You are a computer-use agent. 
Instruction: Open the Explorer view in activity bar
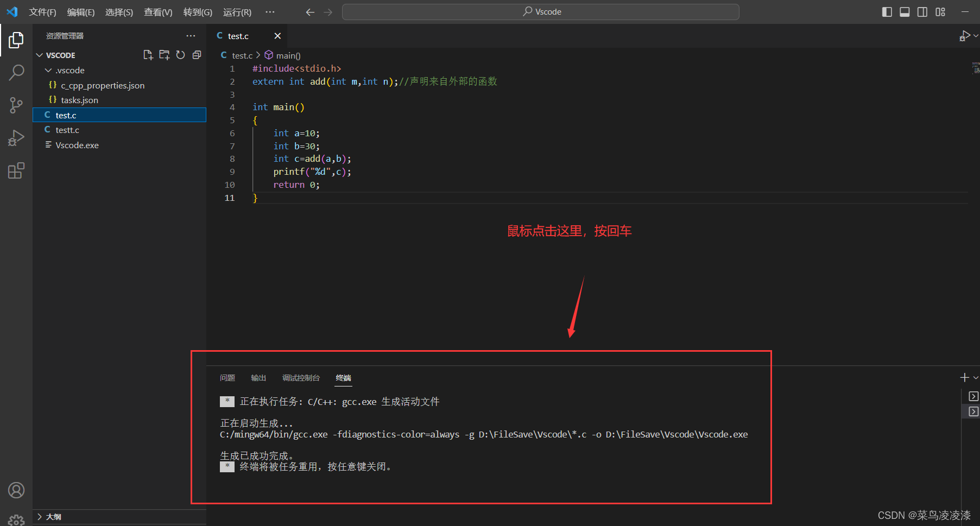[16, 40]
